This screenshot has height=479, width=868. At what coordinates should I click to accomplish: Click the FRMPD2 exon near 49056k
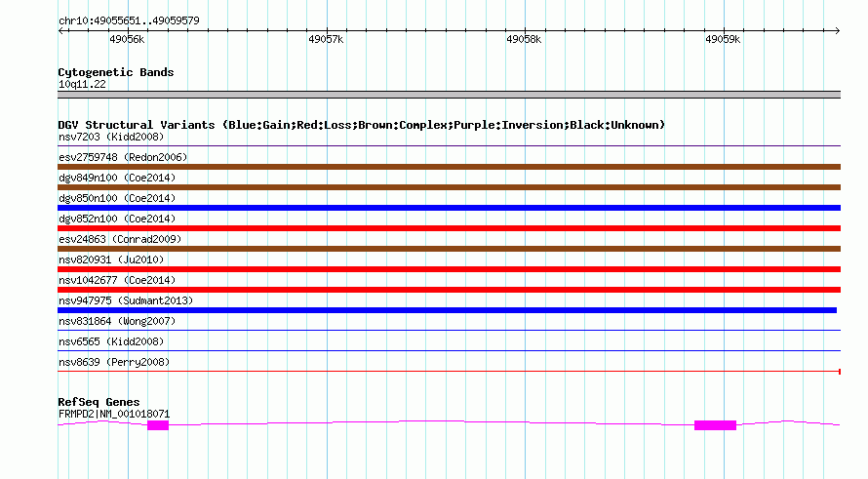click(x=158, y=425)
